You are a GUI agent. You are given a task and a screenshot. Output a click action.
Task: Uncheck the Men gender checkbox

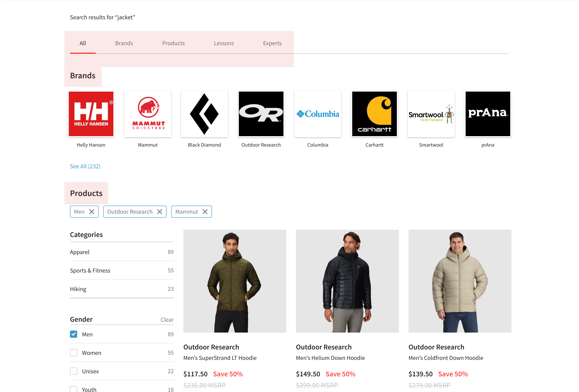pyautogui.click(x=73, y=334)
